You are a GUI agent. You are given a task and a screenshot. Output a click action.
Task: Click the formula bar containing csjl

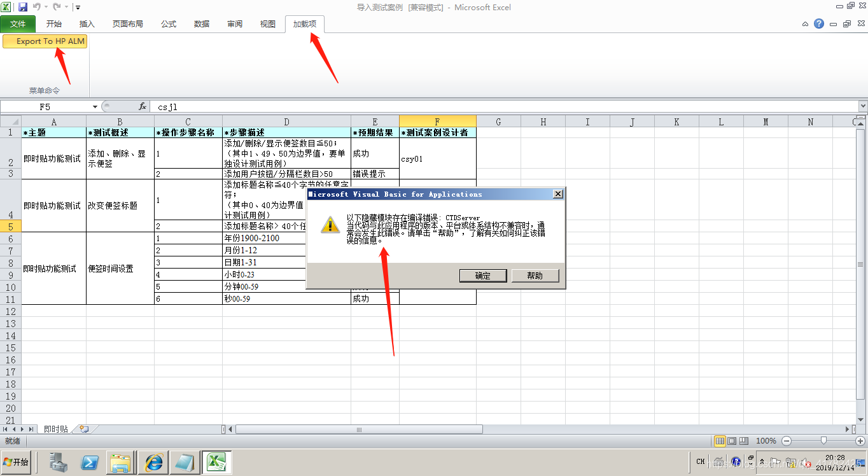click(x=504, y=107)
